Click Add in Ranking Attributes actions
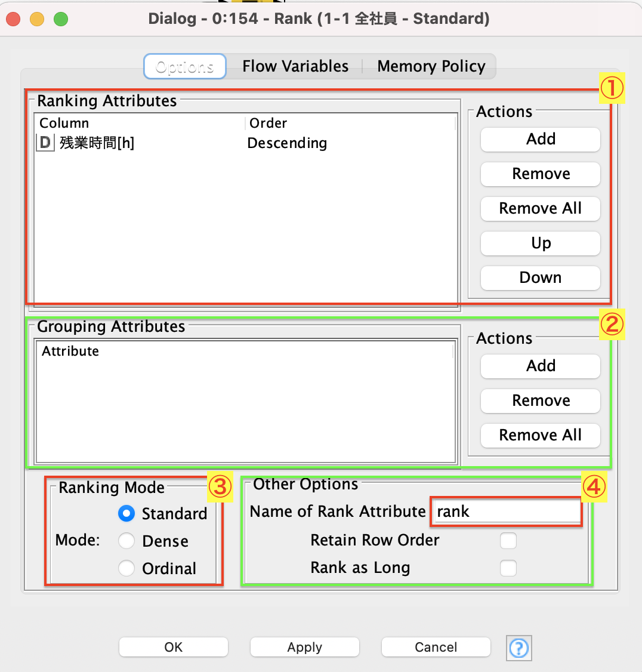The image size is (642, 672). (541, 139)
